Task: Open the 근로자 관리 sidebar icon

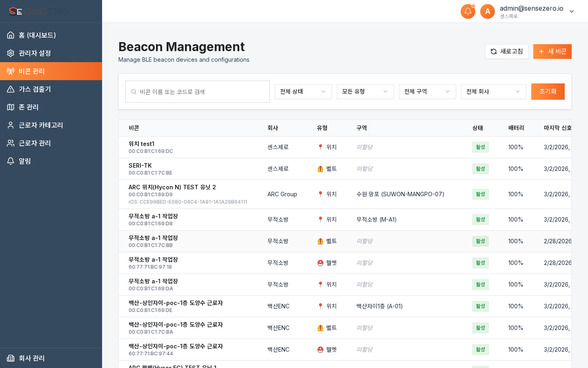Action: tap(11, 143)
